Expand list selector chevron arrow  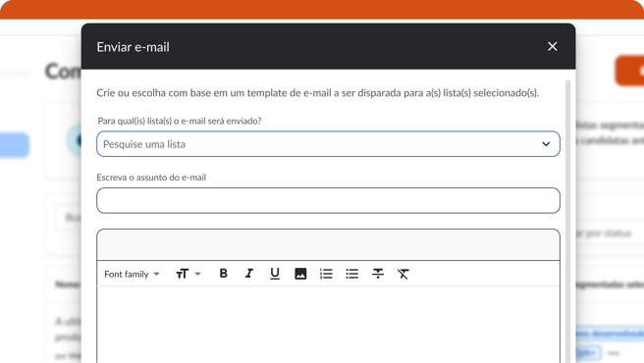(x=546, y=144)
